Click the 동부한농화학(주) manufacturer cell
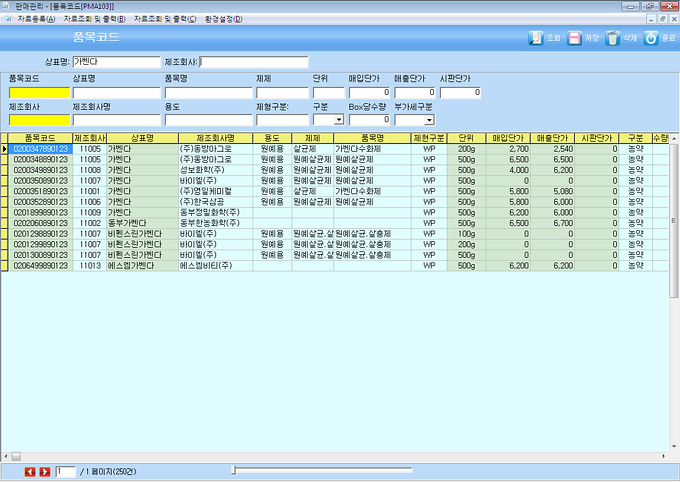Image resolution: width=680 pixels, height=482 pixels. (216, 223)
